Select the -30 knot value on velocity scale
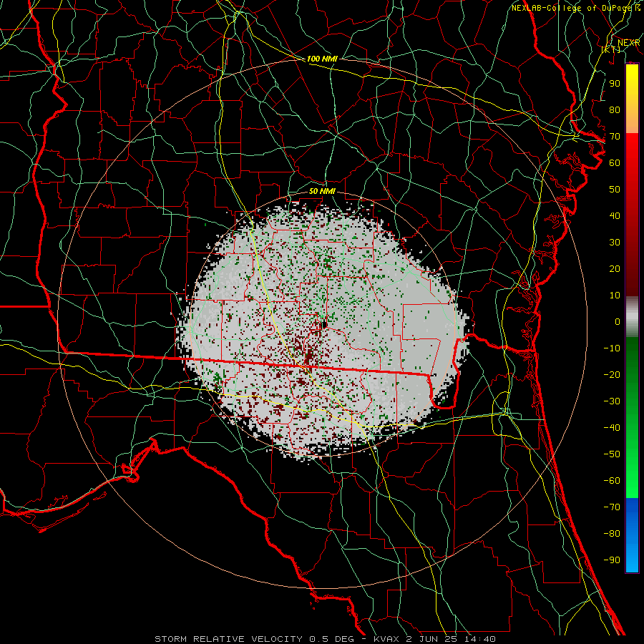 (612, 401)
